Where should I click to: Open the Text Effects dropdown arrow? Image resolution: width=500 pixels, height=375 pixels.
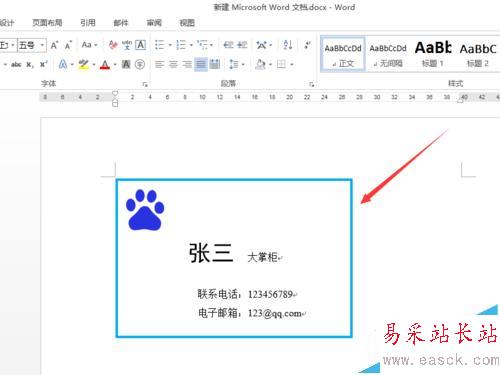coord(72,64)
